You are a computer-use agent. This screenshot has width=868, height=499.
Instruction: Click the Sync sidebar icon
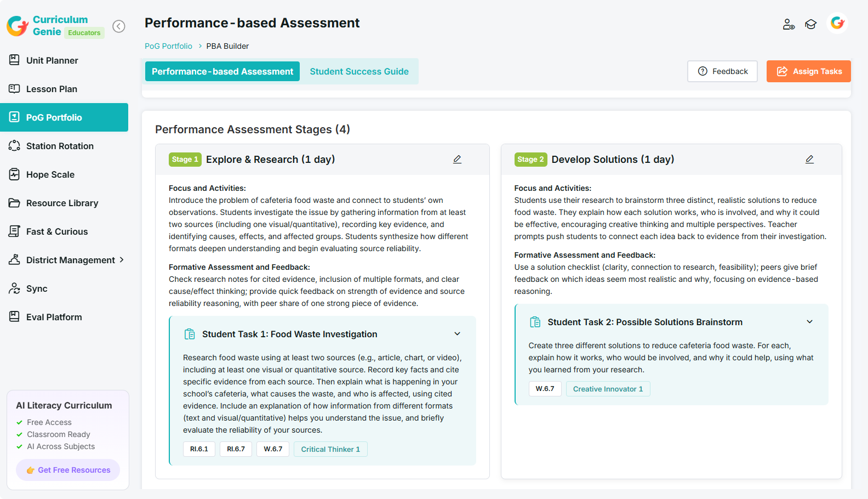coord(14,288)
